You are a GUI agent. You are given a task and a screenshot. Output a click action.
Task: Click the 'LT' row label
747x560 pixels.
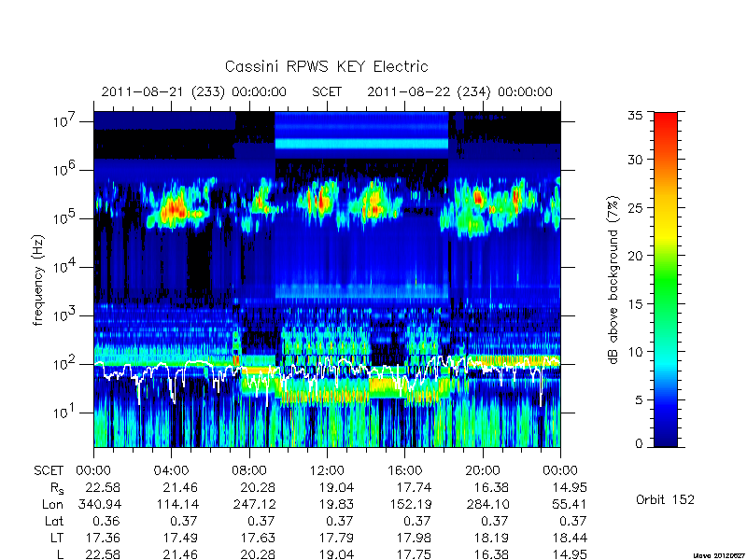(x=56, y=538)
